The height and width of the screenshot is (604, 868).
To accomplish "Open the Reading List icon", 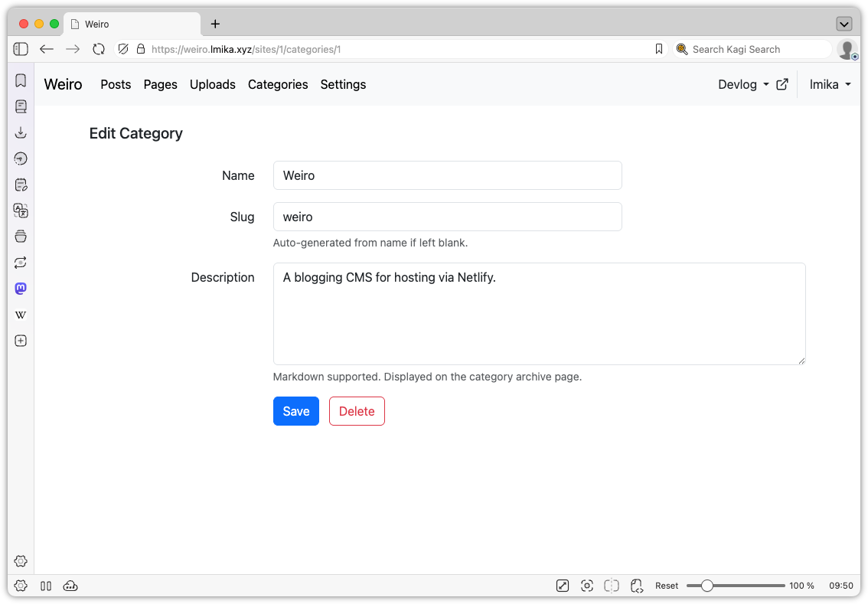I will tap(21, 106).
